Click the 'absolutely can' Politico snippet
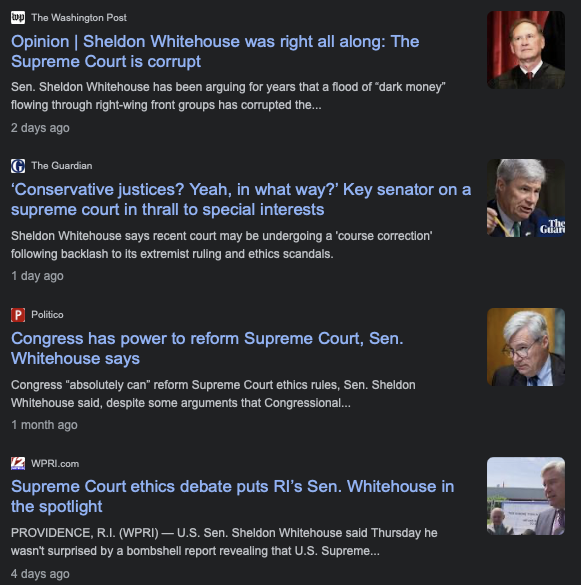Screen dimensions: 581x585 pos(213,394)
